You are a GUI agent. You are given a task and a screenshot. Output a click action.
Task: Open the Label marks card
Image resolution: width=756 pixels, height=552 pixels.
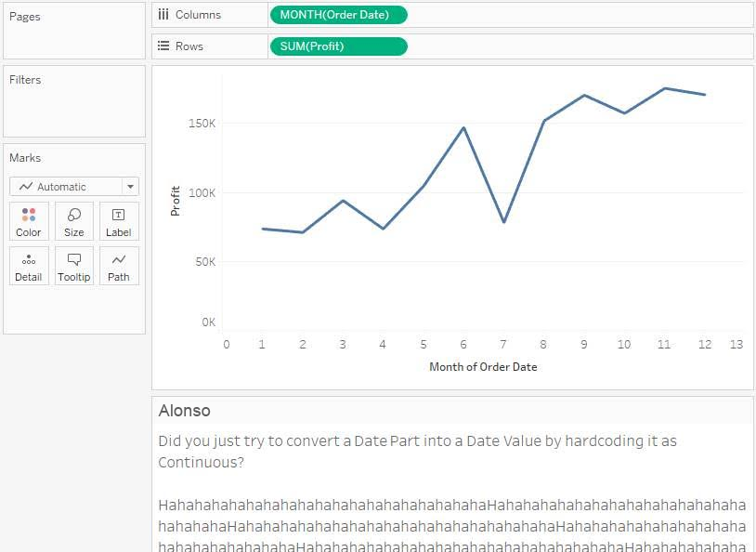click(x=119, y=221)
